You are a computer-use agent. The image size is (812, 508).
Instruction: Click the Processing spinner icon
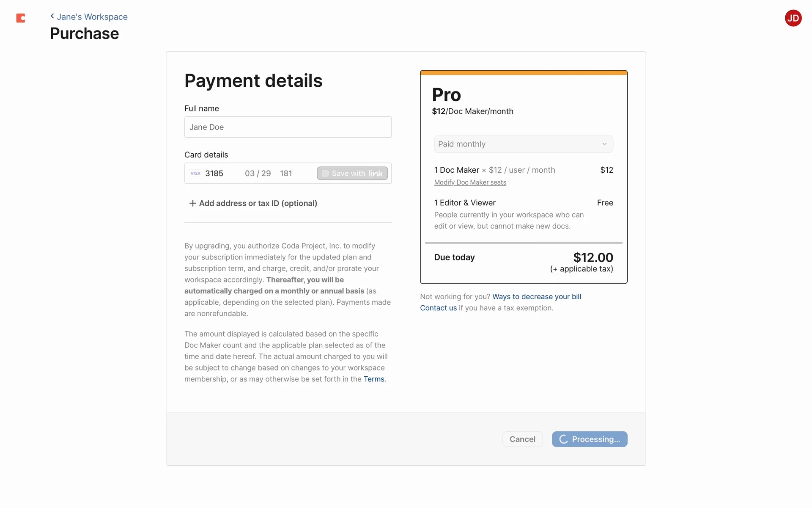[x=563, y=439]
